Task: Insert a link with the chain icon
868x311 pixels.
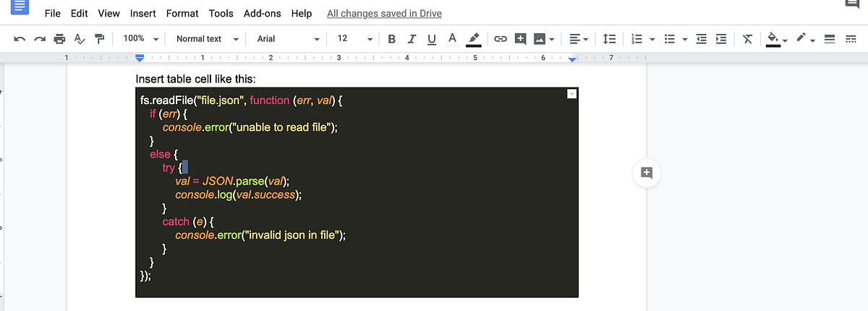Action: [500, 39]
